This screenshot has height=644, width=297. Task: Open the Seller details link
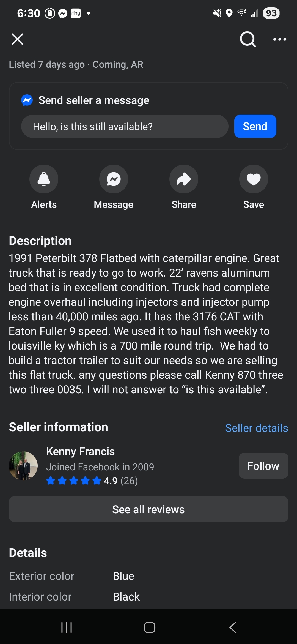coord(257,428)
